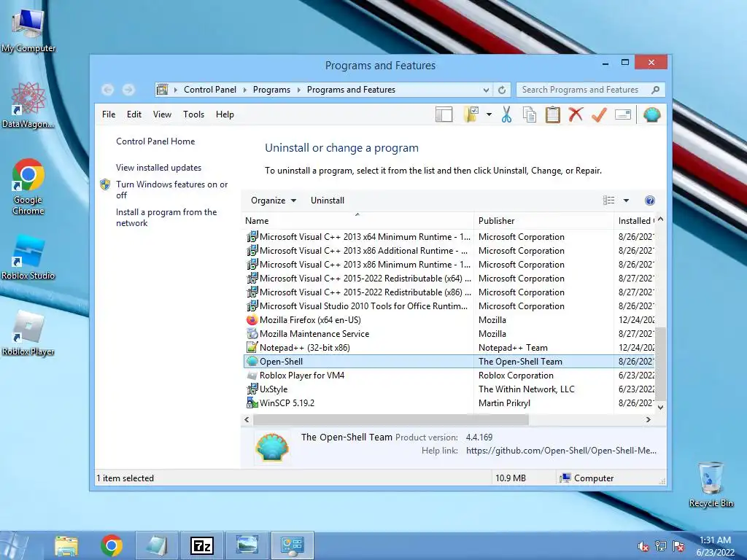Click the back navigation arrow
This screenshot has height=560, width=747.
[x=108, y=90]
